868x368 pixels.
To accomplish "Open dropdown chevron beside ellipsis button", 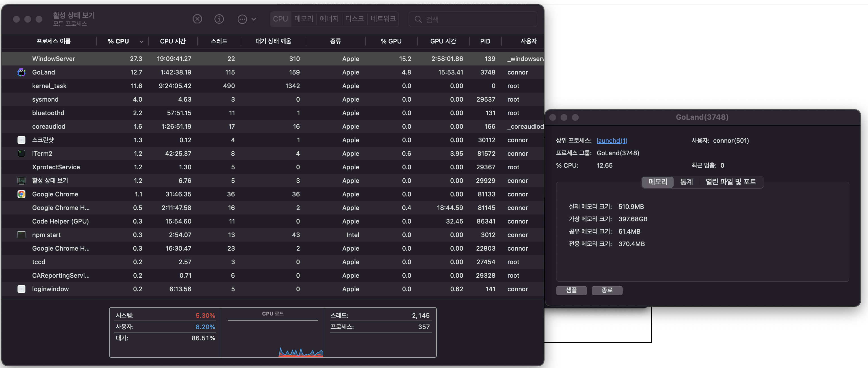I will pyautogui.click(x=254, y=19).
